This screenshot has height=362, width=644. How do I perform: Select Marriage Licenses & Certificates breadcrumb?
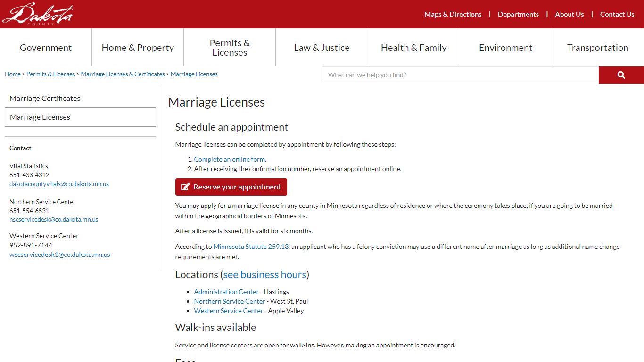click(123, 74)
